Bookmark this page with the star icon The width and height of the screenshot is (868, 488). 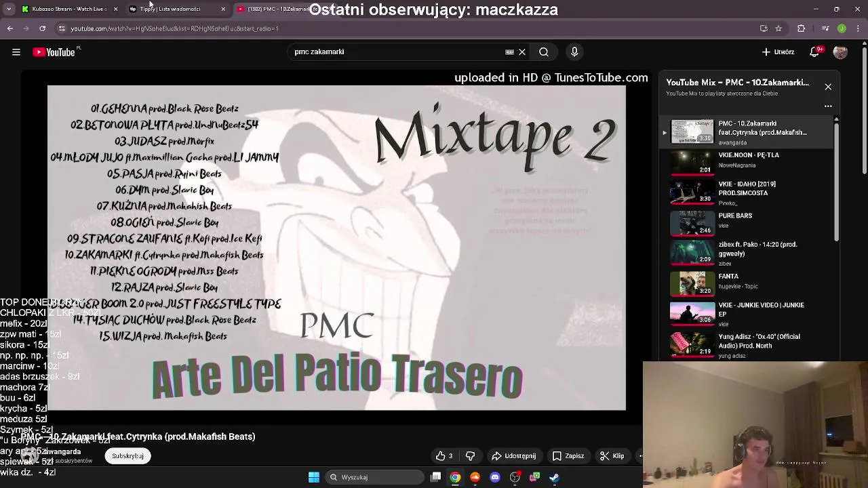point(778,28)
